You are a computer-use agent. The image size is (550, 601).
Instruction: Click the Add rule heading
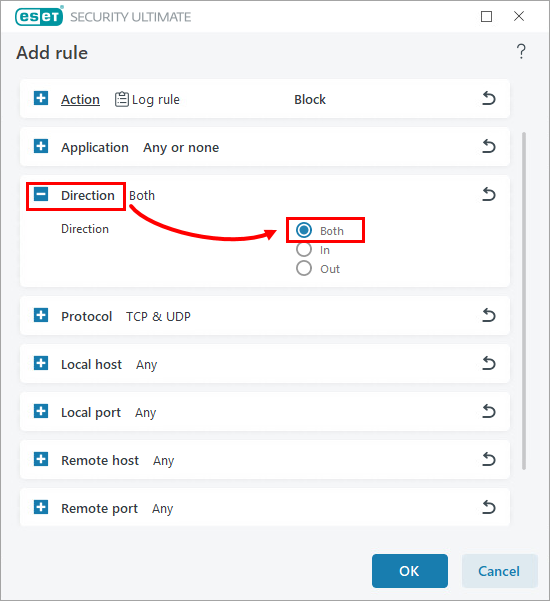pyautogui.click(x=52, y=53)
